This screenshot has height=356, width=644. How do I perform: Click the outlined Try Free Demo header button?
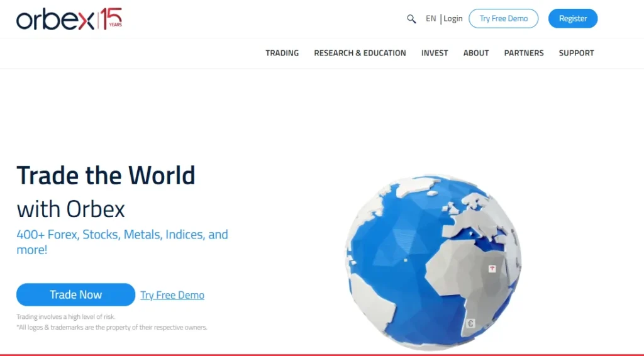pyautogui.click(x=504, y=18)
